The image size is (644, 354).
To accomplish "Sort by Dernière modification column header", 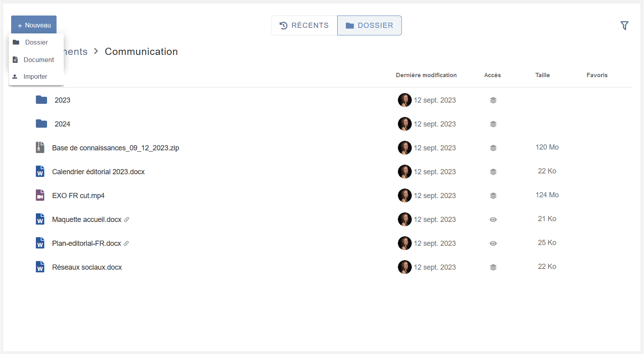I will coord(426,75).
